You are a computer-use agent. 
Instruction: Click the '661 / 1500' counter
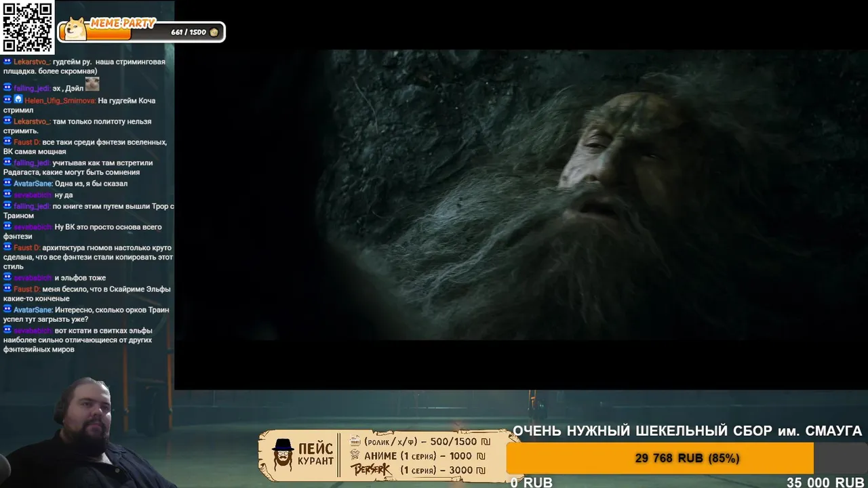tap(189, 32)
